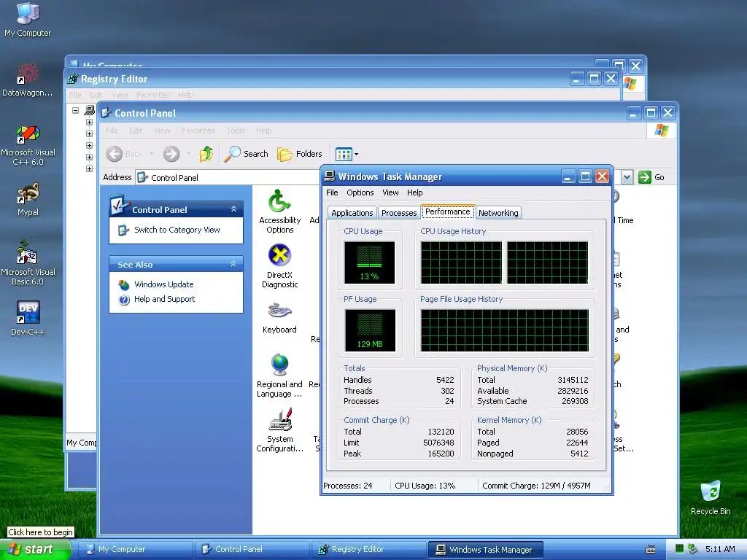Click the Windows Task Manager title bar icon
Screen dimensions: 747x560
(330, 176)
